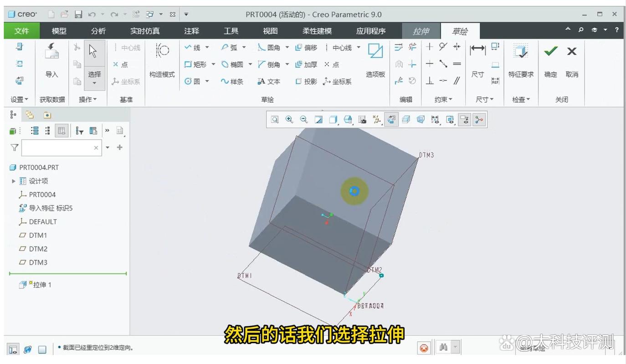Image resolution: width=626 pixels, height=364 pixels.
Task: Click the Dimension (尺寸) tool
Action: click(477, 61)
